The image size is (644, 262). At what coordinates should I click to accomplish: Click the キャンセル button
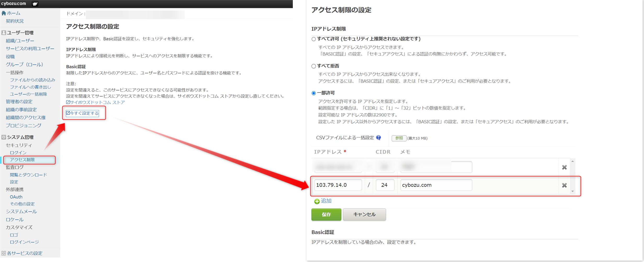(364, 215)
